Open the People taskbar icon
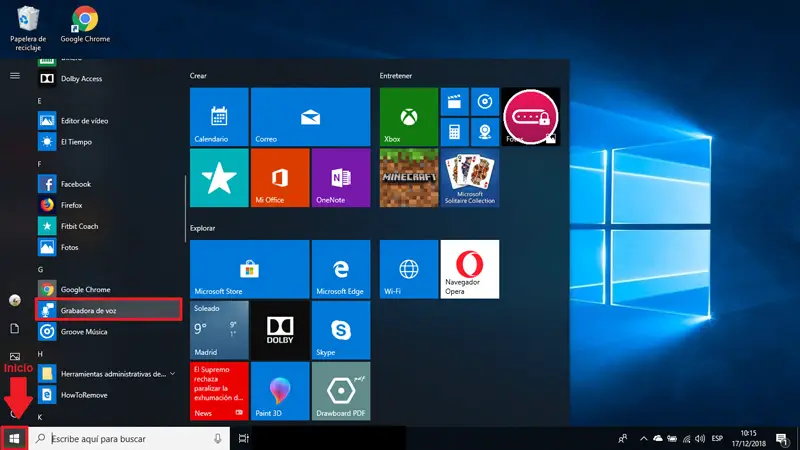 622,438
